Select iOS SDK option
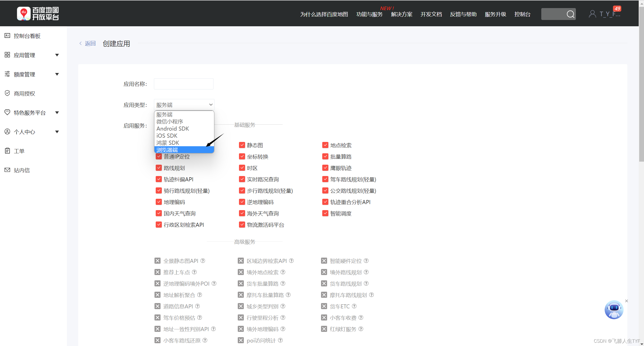 184,136
